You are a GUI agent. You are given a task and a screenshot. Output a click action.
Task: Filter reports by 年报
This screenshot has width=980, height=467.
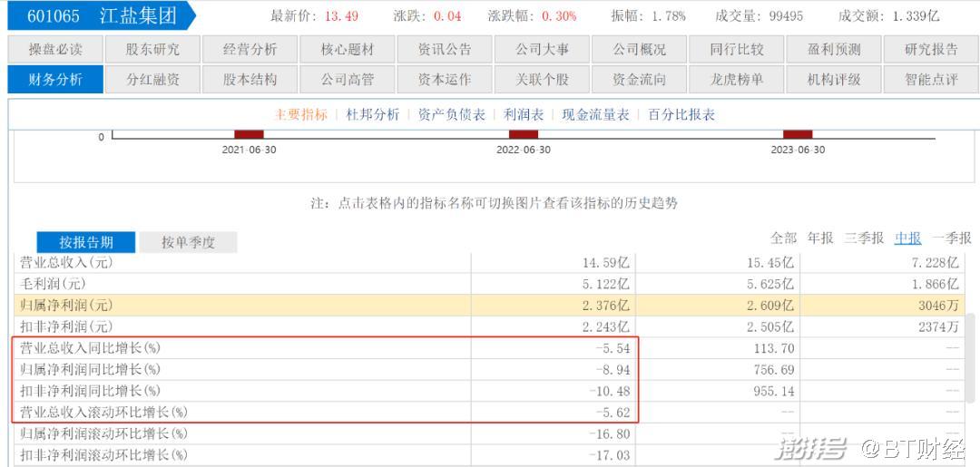(820, 238)
